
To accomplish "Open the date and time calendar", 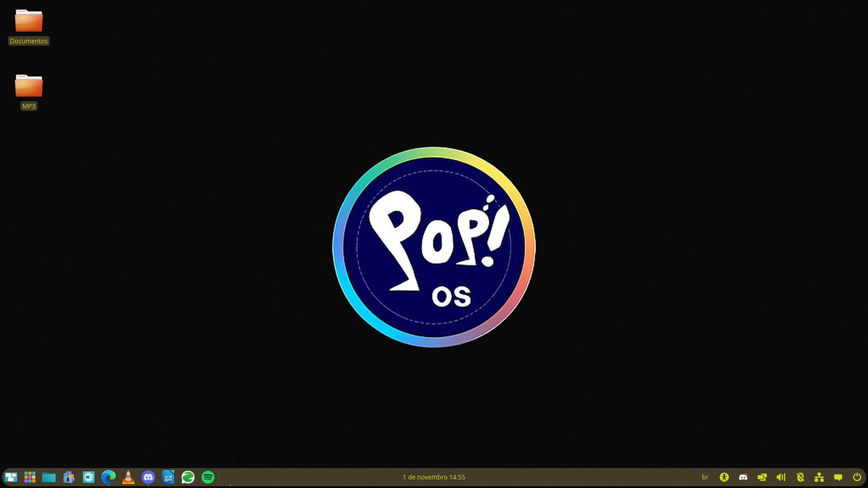I will (x=434, y=477).
